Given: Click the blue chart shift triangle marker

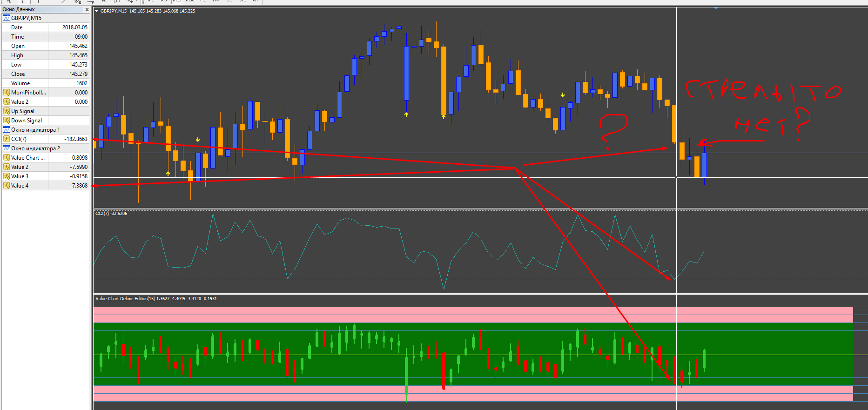Looking at the screenshot, I should point(716,8).
